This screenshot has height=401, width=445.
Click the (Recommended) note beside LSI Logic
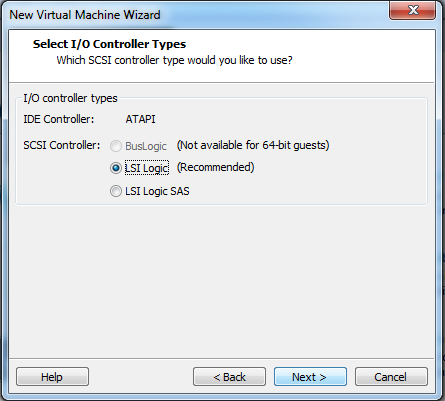click(215, 167)
